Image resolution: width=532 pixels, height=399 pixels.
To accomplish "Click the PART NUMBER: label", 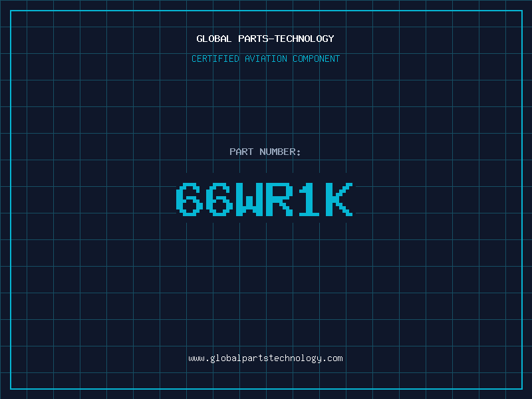I will click(x=265, y=152).
